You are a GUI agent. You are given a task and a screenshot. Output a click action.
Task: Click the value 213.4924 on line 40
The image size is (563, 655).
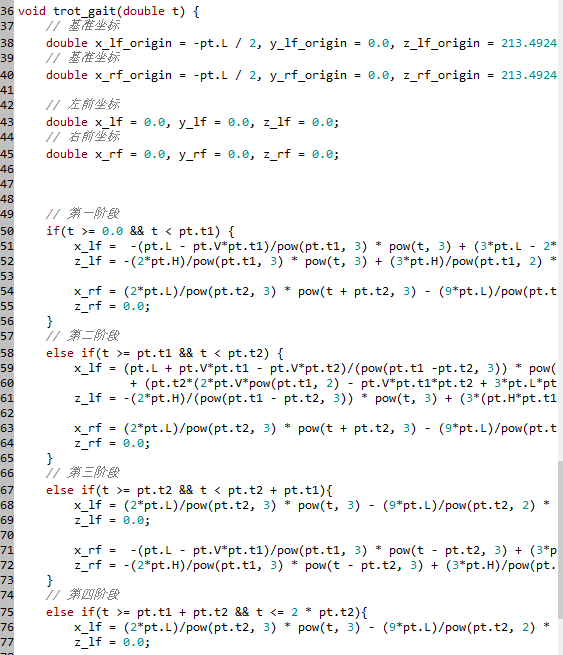(529, 75)
